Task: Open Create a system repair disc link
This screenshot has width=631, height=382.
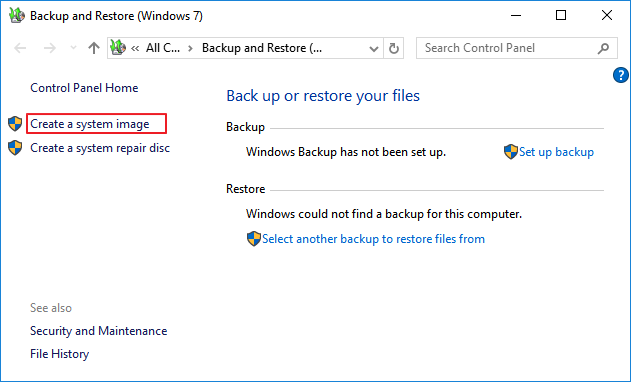Action: point(100,148)
